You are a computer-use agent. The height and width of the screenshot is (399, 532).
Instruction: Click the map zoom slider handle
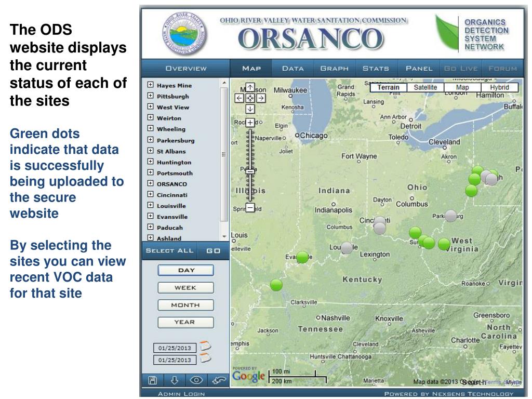(x=250, y=171)
